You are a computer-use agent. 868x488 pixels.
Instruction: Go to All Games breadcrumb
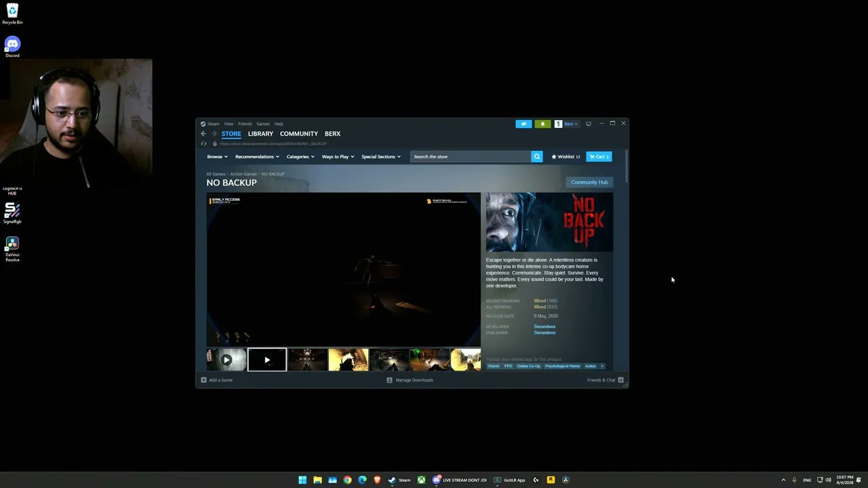(216, 174)
